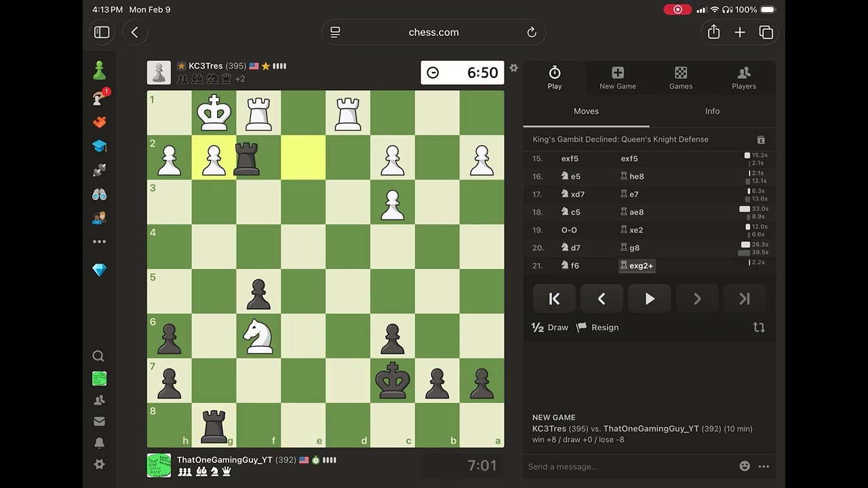Click the white knight on f6
Screen dimensions: 868x488
(x=258, y=335)
